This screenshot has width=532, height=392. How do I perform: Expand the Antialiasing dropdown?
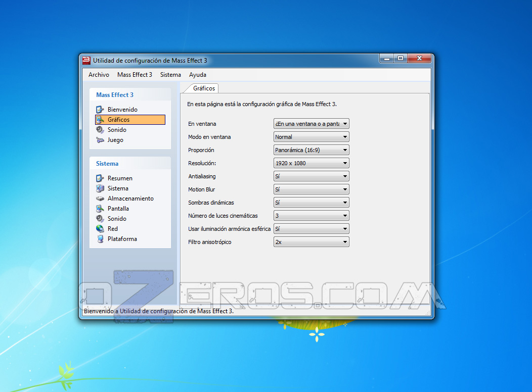[311, 176]
